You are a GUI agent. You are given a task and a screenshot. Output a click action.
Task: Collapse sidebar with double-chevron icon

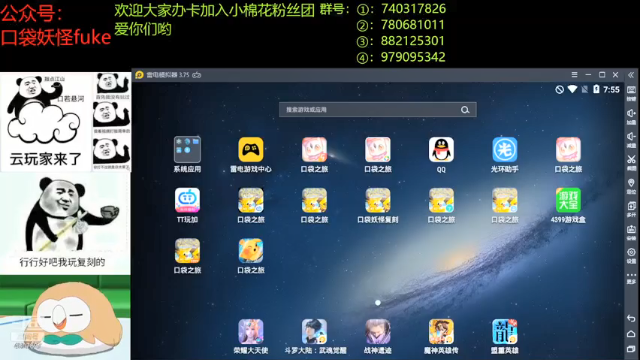pyautogui.click(x=631, y=75)
